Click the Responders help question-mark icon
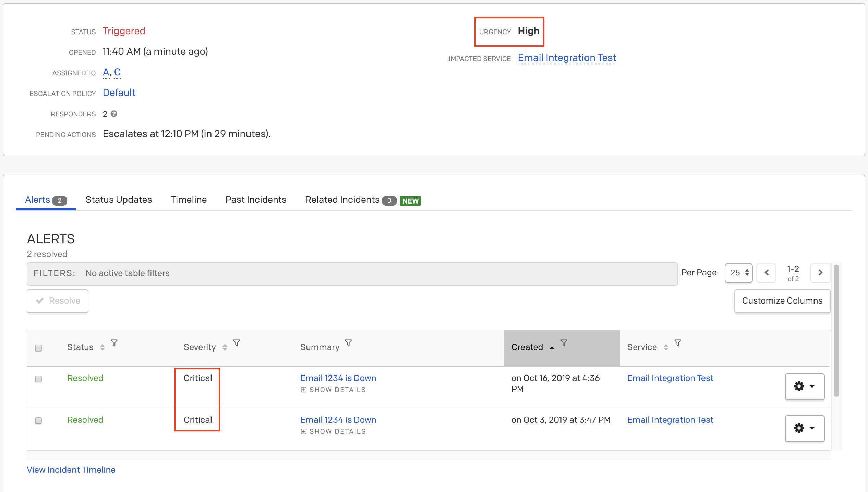868x492 pixels. pos(114,114)
